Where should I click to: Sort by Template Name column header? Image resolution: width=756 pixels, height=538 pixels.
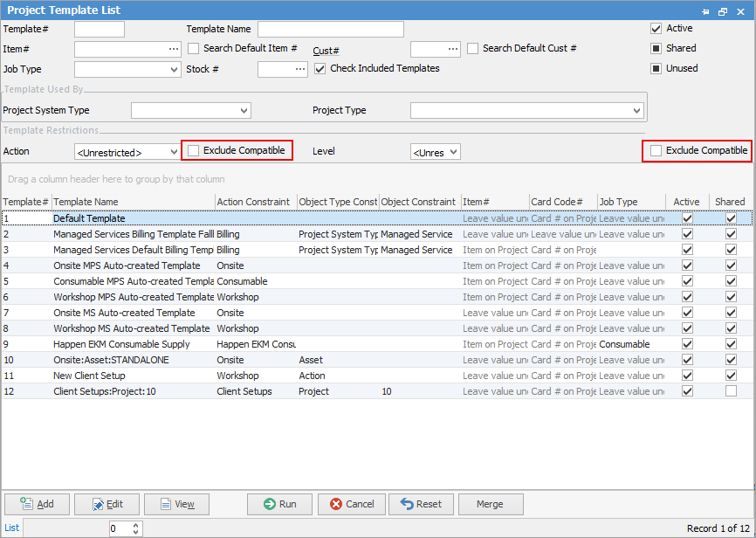click(x=134, y=202)
